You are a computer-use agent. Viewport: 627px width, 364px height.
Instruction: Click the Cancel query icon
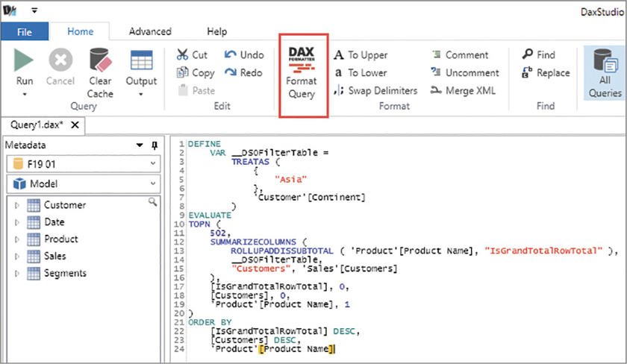60,60
